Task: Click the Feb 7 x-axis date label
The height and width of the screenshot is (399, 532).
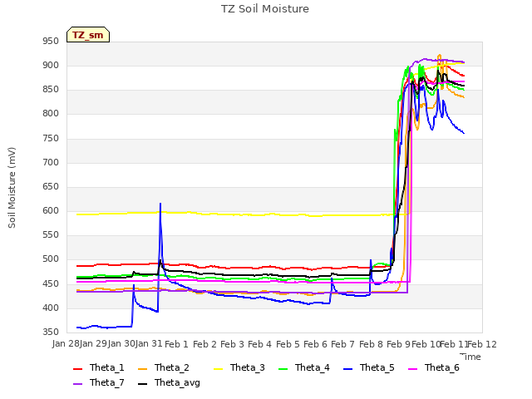Action: tap(342, 344)
